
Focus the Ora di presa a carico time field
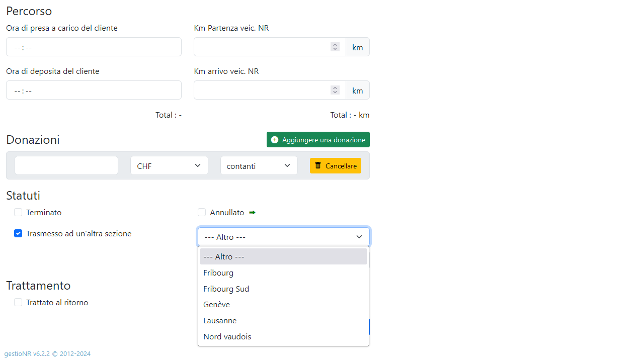coord(94,47)
